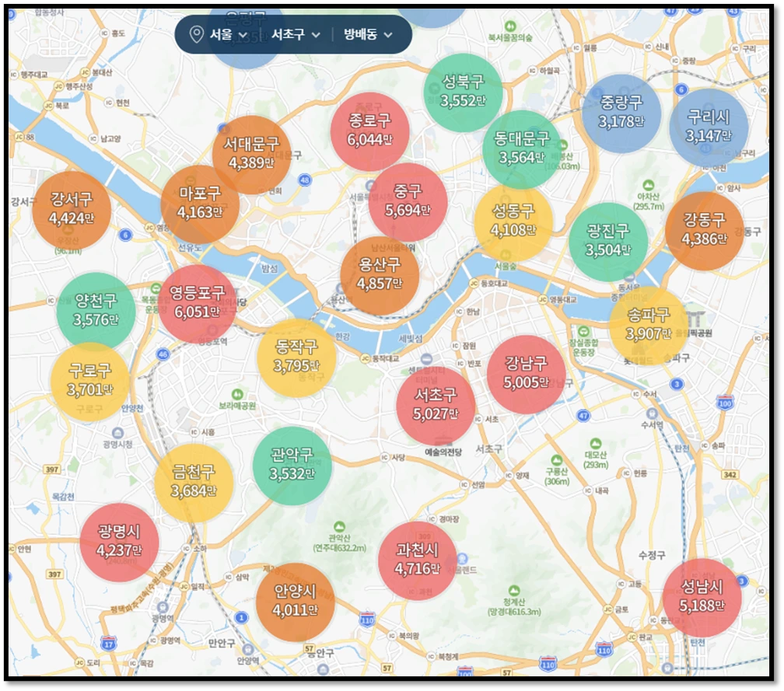Tap the 관악구 3,532만 marker

pyautogui.click(x=292, y=466)
